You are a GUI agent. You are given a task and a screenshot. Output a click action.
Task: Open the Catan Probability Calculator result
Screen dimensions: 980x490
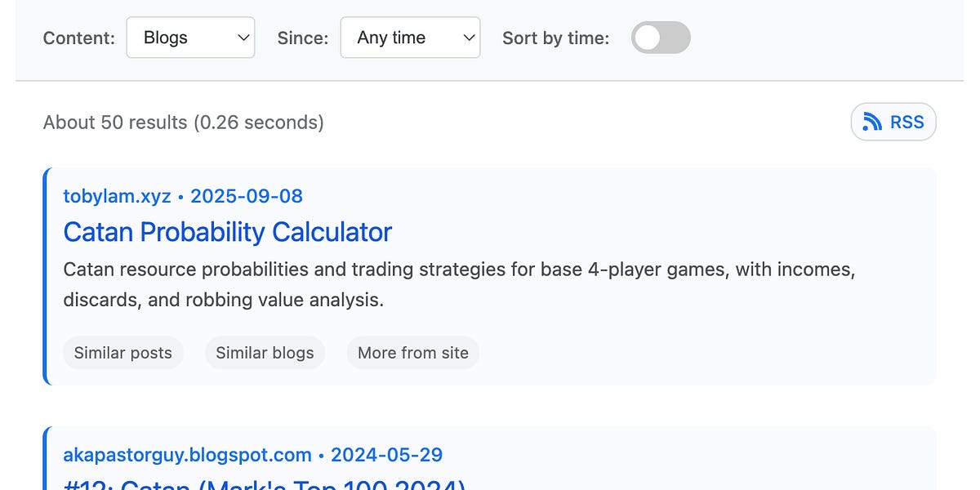point(227,233)
